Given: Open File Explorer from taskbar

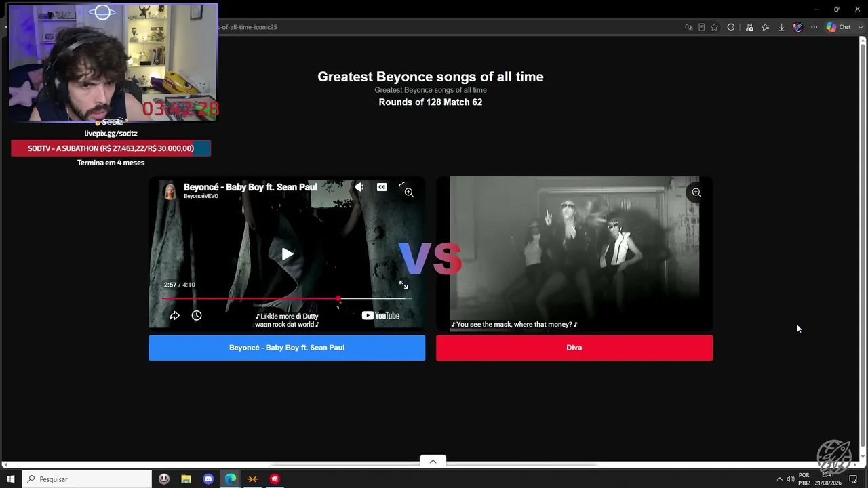Looking at the screenshot, I should point(186,479).
